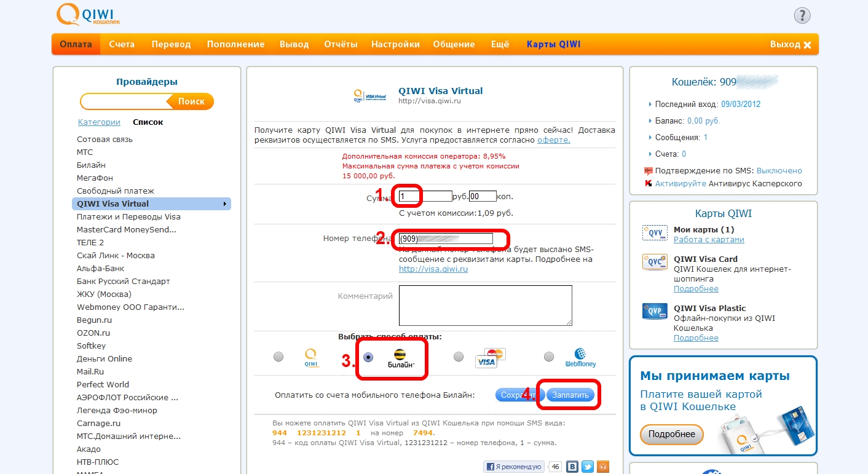Open the Счета menu item
This screenshot has height=474, width=868.
click(x=122, y=44)
